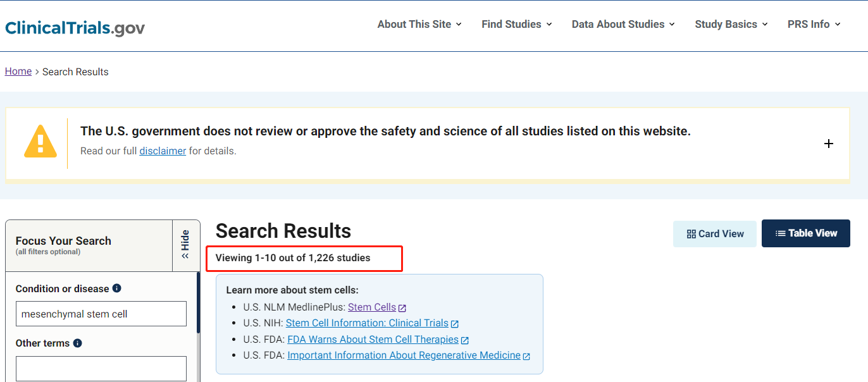
Task: Click external link icon after Stem Cells
Action: pos(402,308)
